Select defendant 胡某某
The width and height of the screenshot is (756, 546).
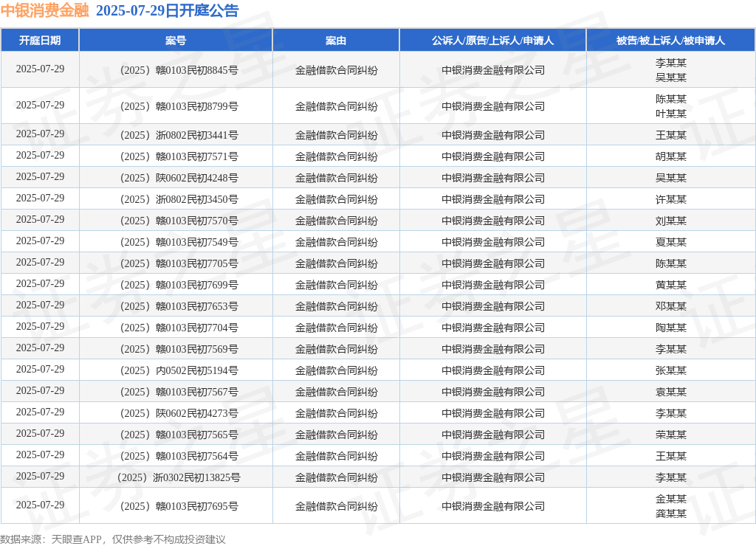click(x=670, y=156)
